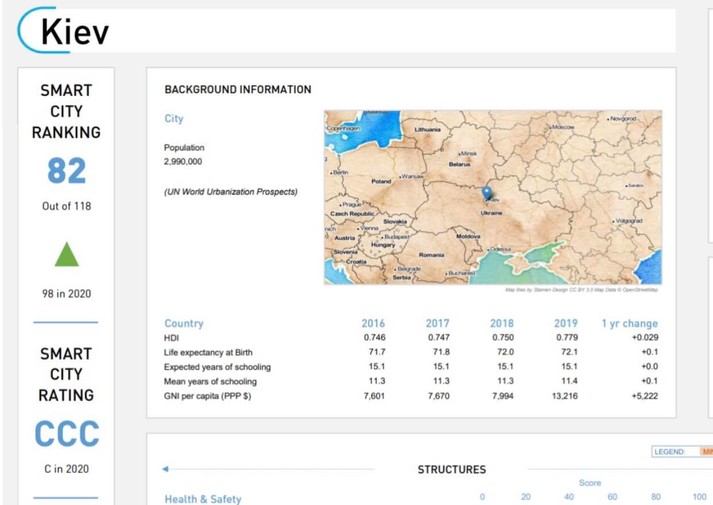Click the blue arc logo beside Kiev

click(x=28, y=30)
